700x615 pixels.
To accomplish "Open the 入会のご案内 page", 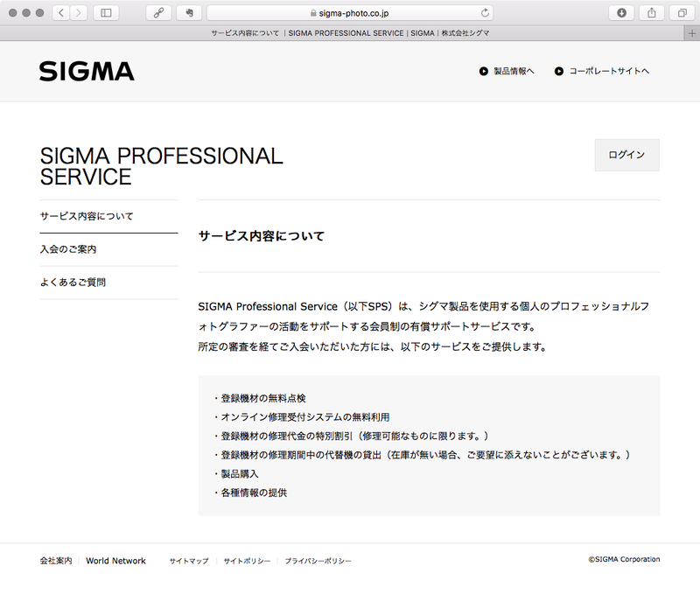I will point(68,249).
